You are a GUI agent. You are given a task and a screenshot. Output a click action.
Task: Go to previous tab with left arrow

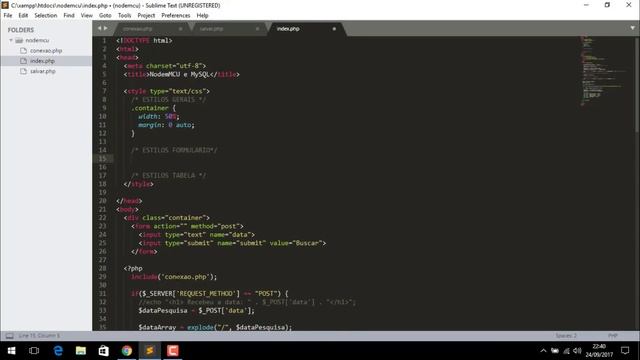pos(99,28)
